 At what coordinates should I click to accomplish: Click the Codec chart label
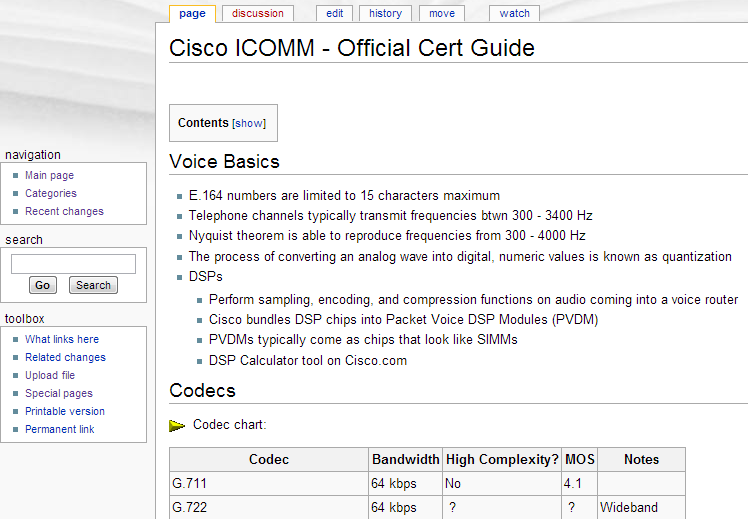click(x=229, y=425)
